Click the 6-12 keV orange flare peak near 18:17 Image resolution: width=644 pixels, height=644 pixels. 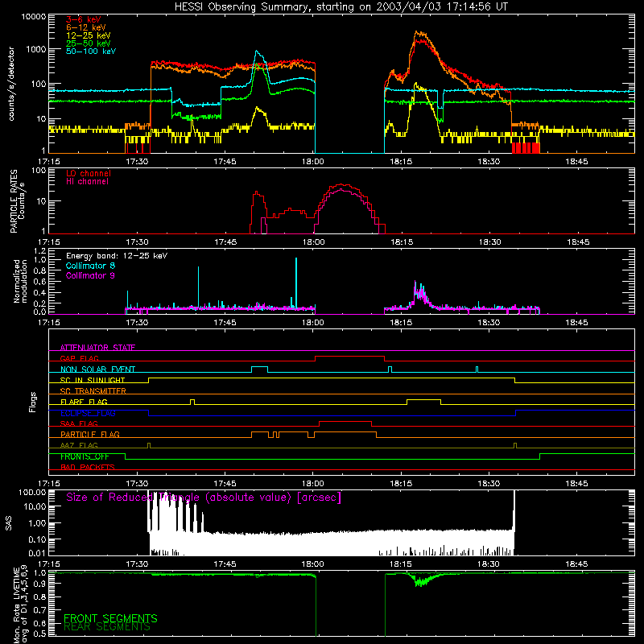(x=418, y=33)
